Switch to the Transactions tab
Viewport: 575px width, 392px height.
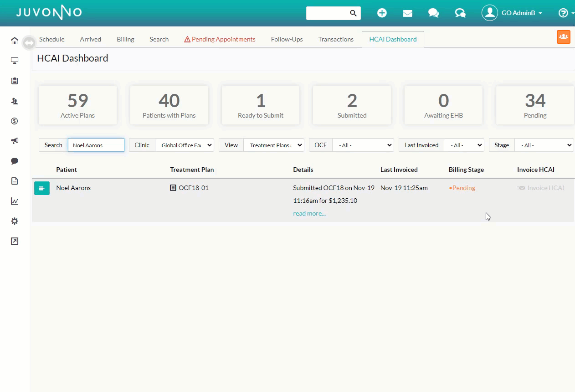tap(336, 39)
